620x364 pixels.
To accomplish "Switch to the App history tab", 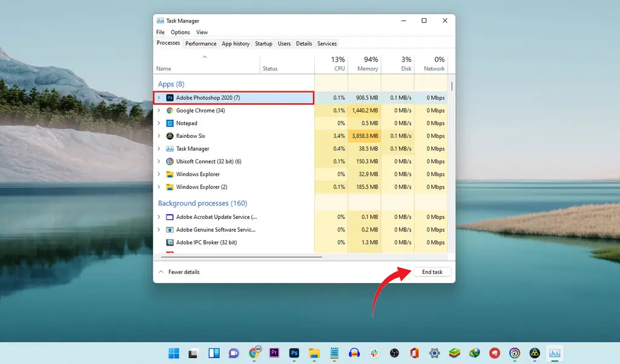I will tap(236, 44).
